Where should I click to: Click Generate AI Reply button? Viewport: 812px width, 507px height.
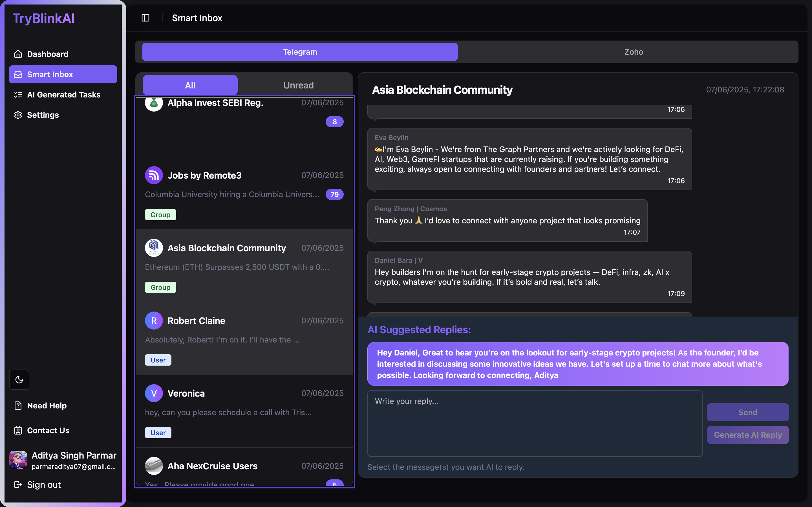point(748,435)
